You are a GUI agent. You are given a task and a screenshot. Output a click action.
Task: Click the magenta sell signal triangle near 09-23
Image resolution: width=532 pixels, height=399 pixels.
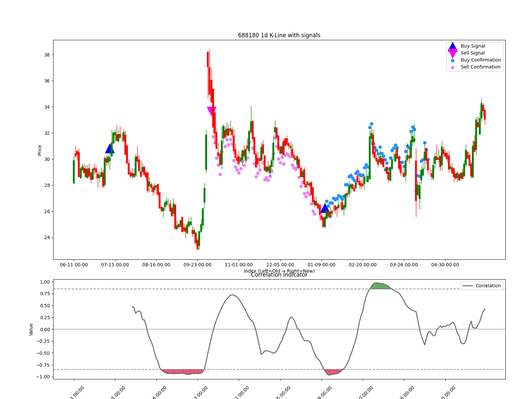pyautogui.click(x=211, y=111)
